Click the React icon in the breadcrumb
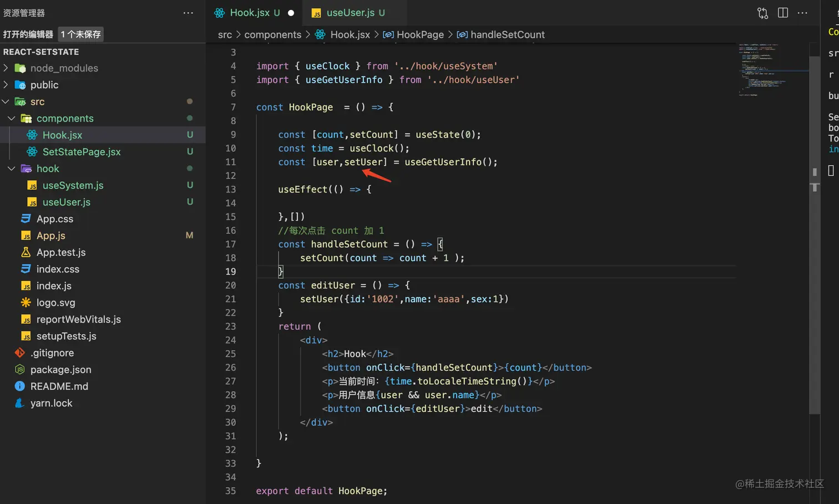Image resolution: width=839 pixels, height=504 pixels. tap(320, 34)
